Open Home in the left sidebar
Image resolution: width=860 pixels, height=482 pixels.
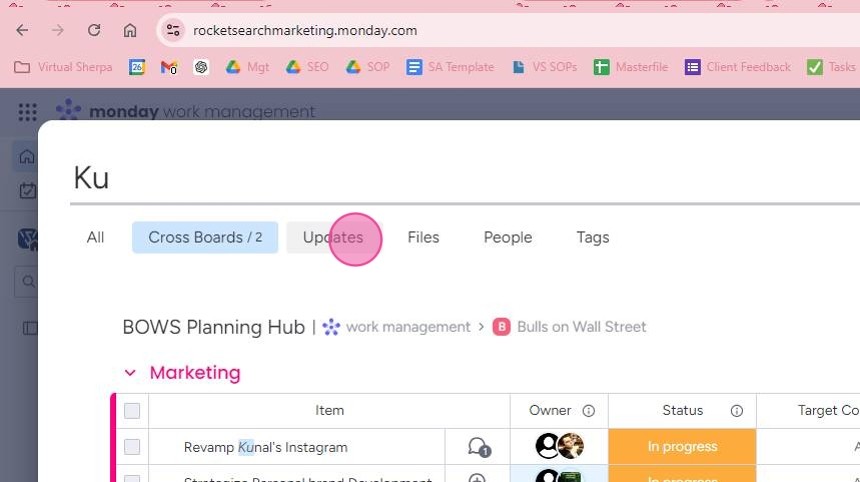click(26, 157)
